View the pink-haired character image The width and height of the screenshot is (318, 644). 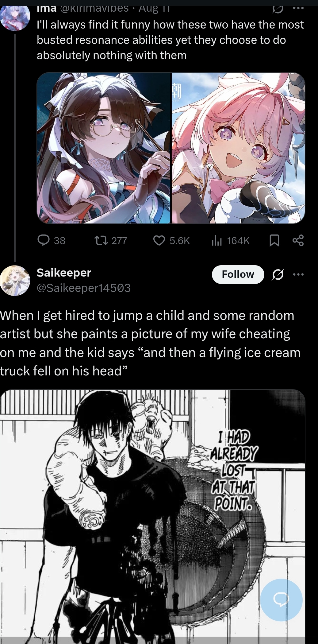tap(238, 148)
